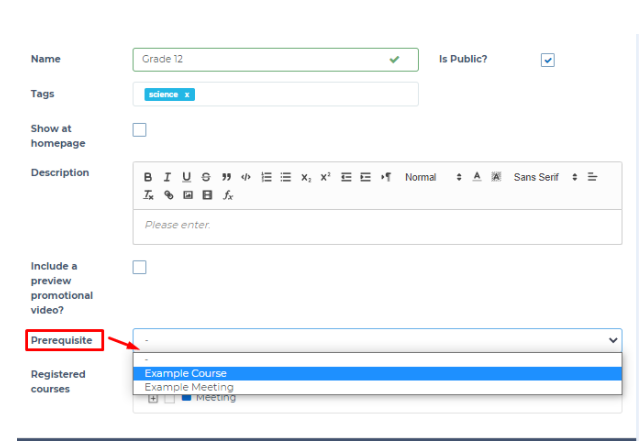Uncheck the Is Public checkbox
This screenshot has height=448, width=644.
[x=547, y=60]
